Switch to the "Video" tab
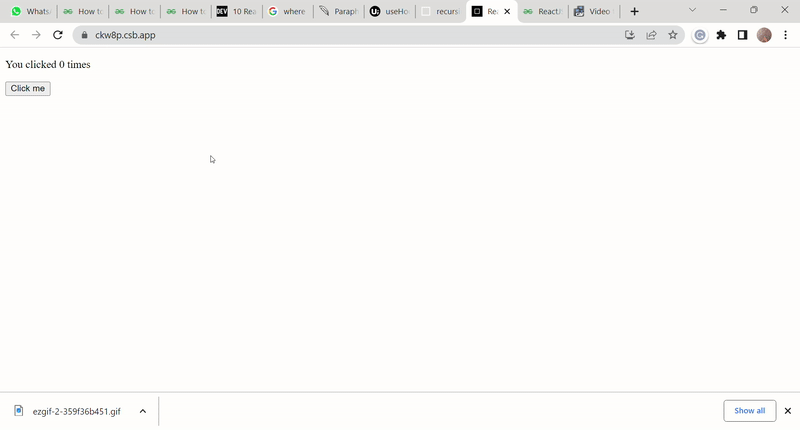Image resolution: width=800 pixels, height=430 pixels. [x=594, y=11]
